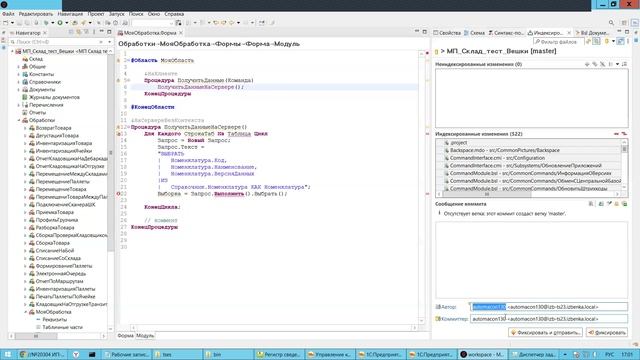Click the add-to-index icon above unstaged changes

[587, 64]
